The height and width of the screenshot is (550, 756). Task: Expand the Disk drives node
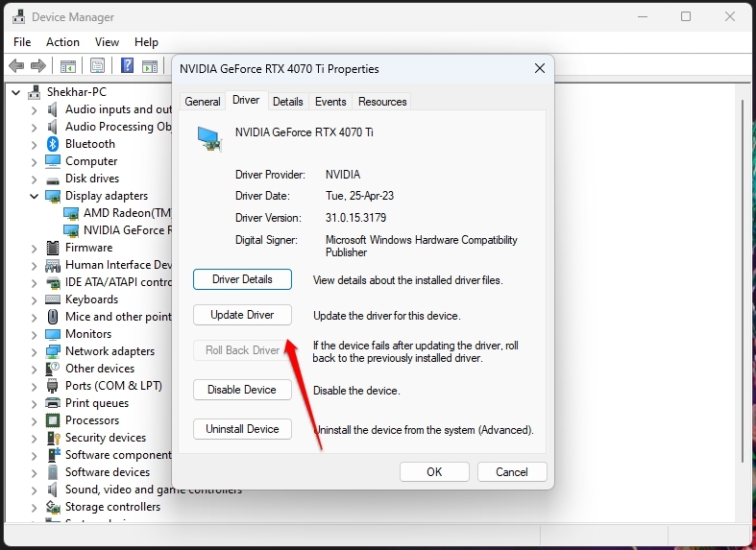click(x=34, y=179)
